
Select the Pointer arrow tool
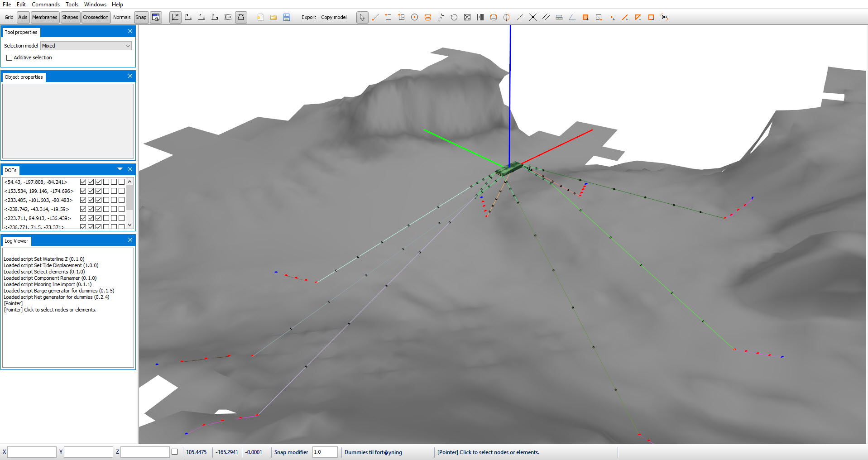pyautogui.click(x=362, y=17)
